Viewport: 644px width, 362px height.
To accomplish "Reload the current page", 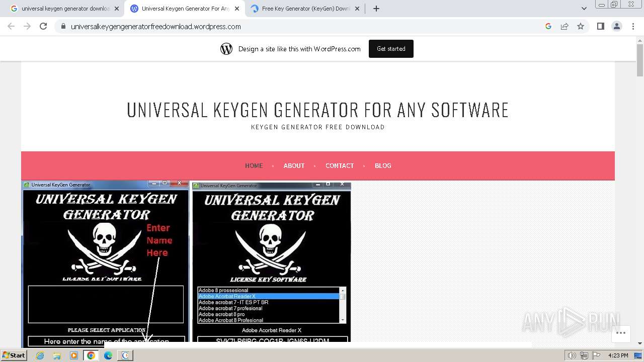I will [43, 26].
